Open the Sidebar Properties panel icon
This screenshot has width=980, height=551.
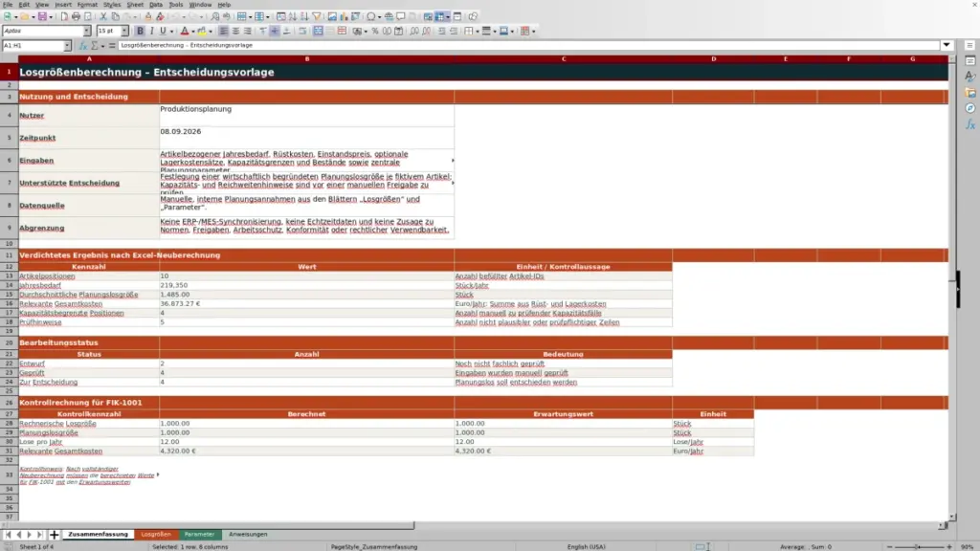click(x=970, y=61)
